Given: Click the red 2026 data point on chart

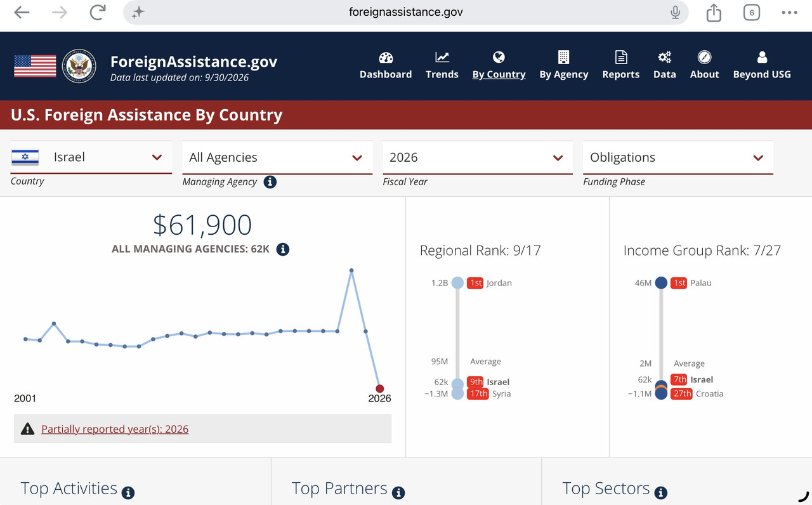Looking at the screenshot, I should coord(379,389).
